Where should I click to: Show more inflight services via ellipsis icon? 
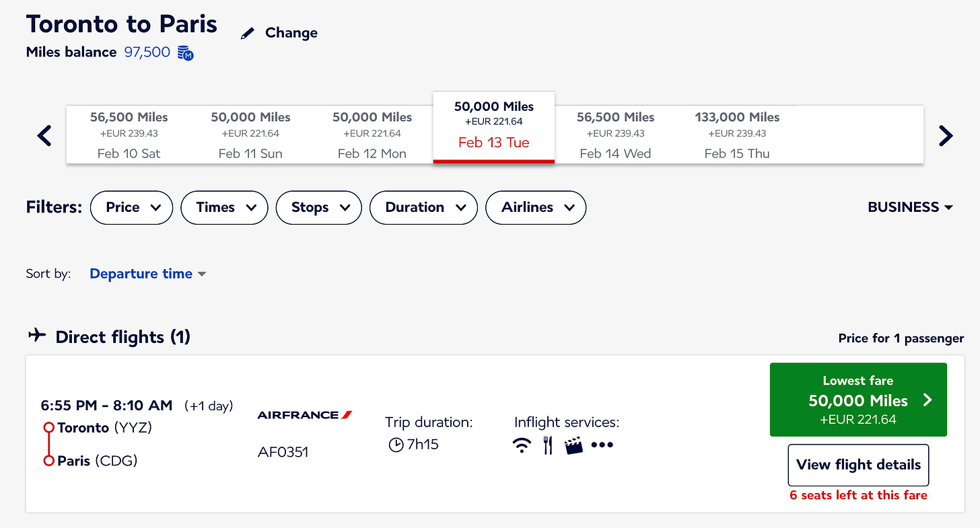coord(602,445)
